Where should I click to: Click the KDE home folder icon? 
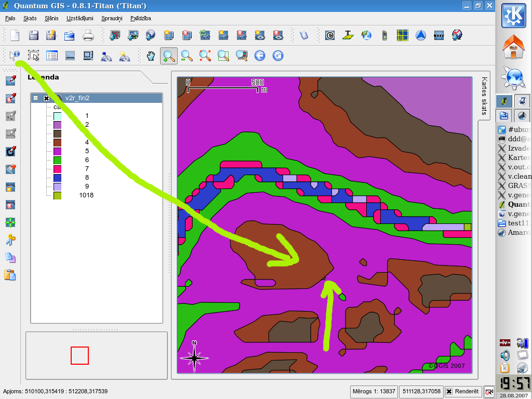[514, 47]
